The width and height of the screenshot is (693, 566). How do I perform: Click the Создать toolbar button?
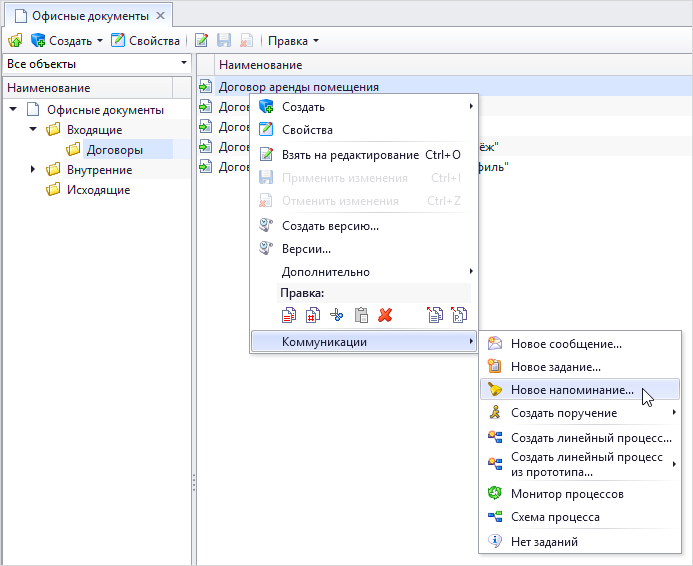(66, 41)
